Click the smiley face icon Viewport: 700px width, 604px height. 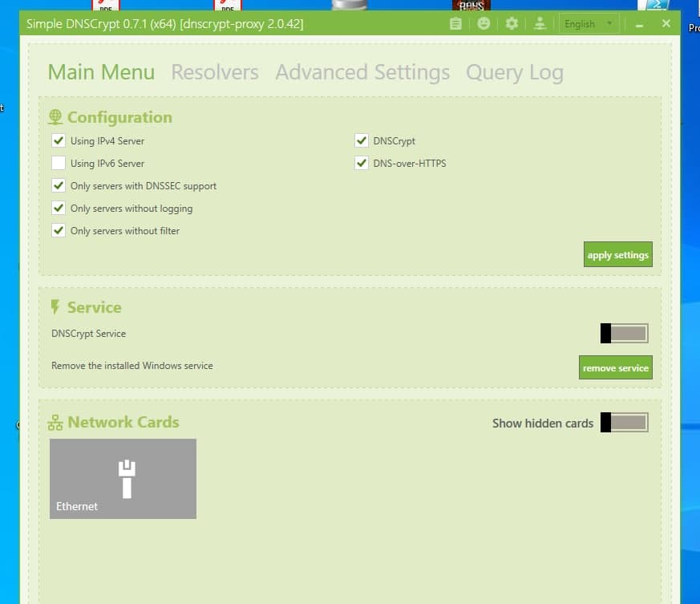click(484, 24)
